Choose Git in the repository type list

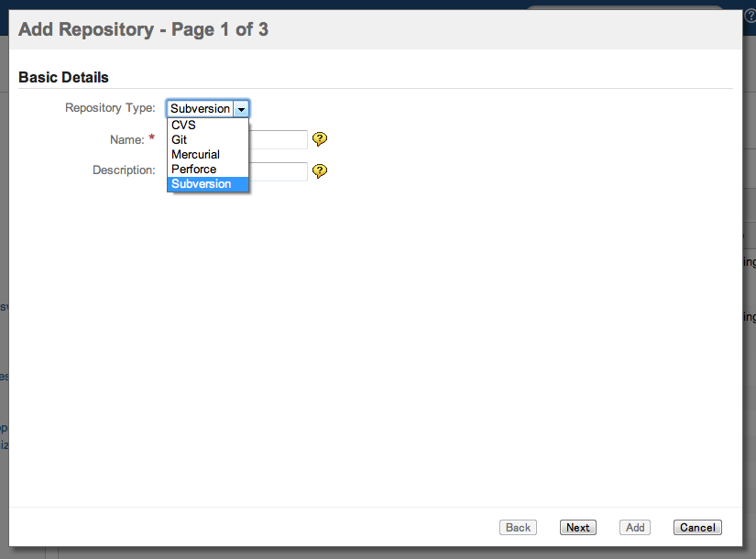208,140
